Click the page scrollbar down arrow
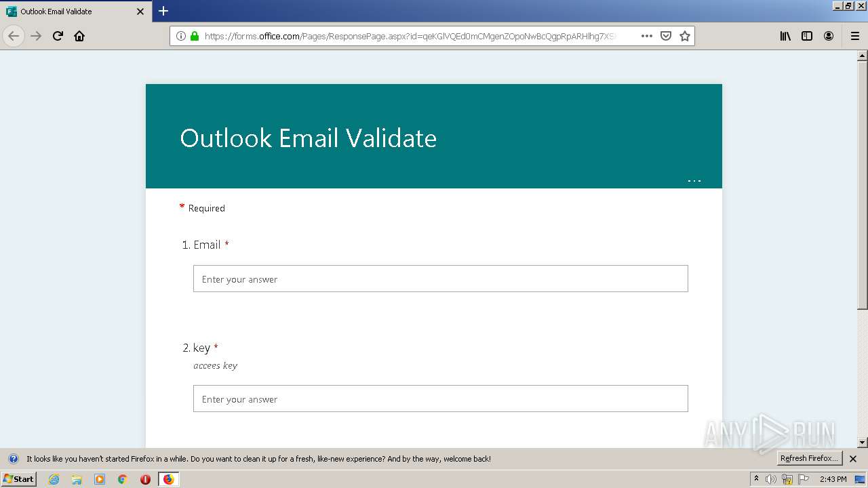The width and height of the screenshot is (868, 488). tap(863, 443)
